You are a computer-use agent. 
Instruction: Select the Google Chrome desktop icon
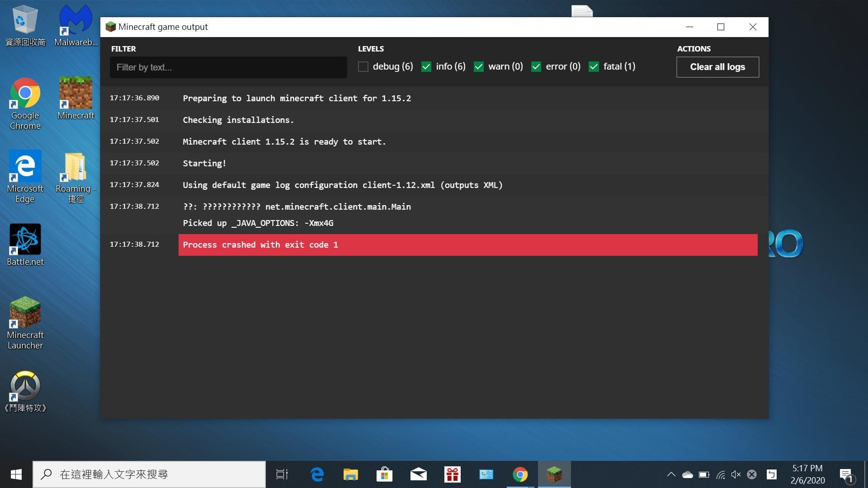[25, 104]
